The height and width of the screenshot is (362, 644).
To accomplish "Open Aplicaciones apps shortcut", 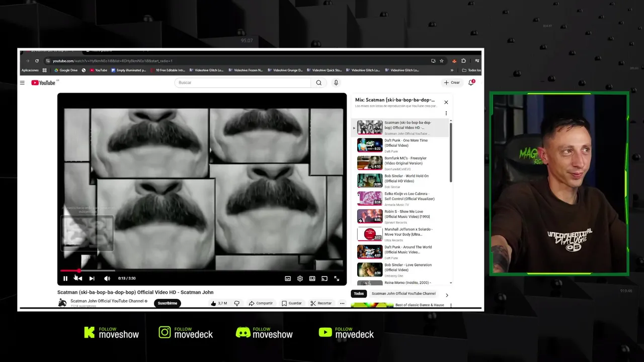I will pyautogui.click(x=30, y=70).
